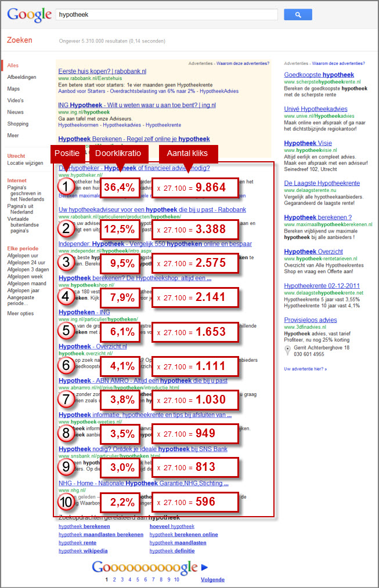This screenshot has height=588, width=379.
Task: Filter results to Afgelopen 3 dagen
Action: point(28,269)
